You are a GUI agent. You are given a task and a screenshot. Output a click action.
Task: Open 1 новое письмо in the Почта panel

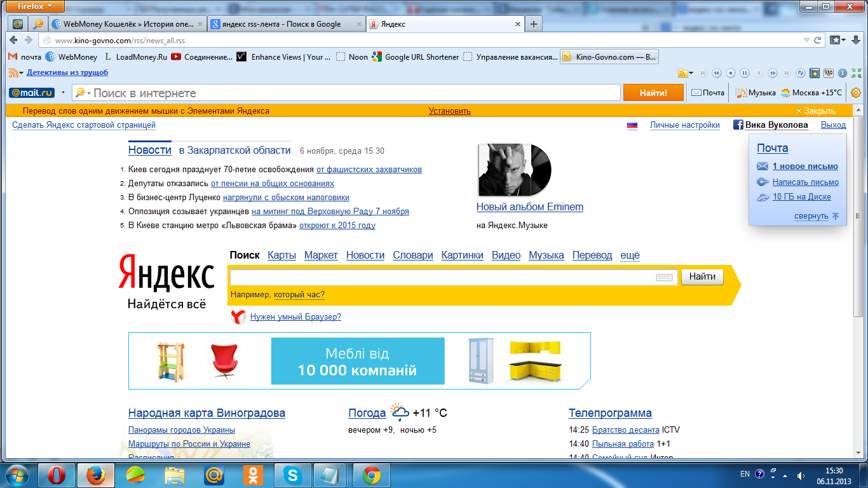tap(805, 166)
